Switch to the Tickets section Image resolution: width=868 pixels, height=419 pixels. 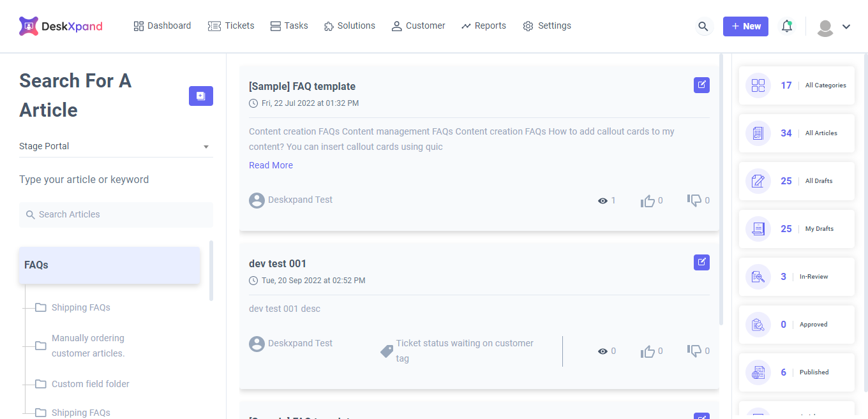(x=231, y=26)
